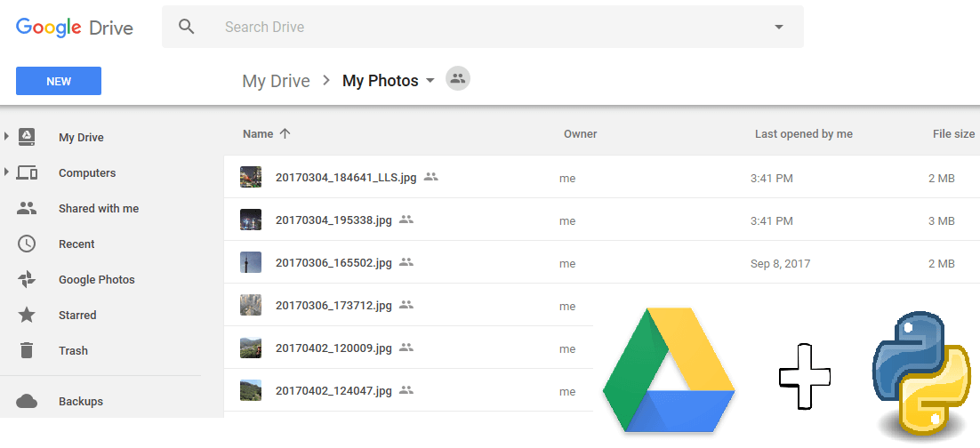This screenshot has width=980, height=448.
Task: Click the Shared with me icon
Action: pyautogui.click(x=27, y=209)
